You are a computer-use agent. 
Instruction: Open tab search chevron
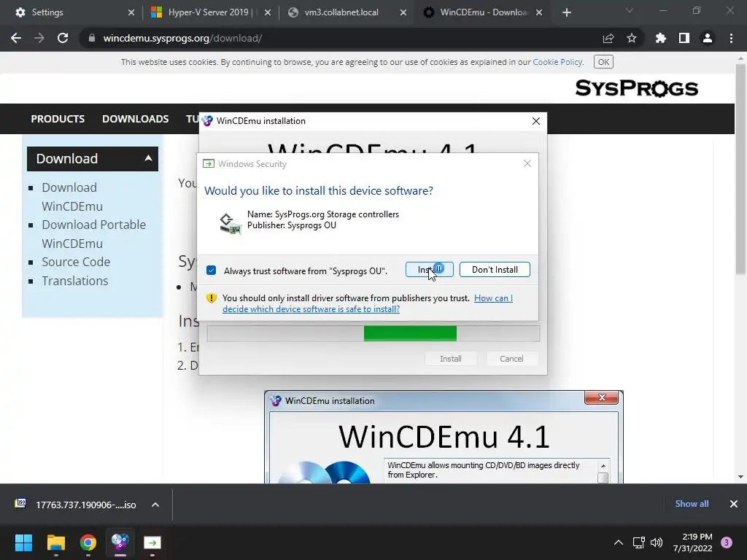pos(630,10)
